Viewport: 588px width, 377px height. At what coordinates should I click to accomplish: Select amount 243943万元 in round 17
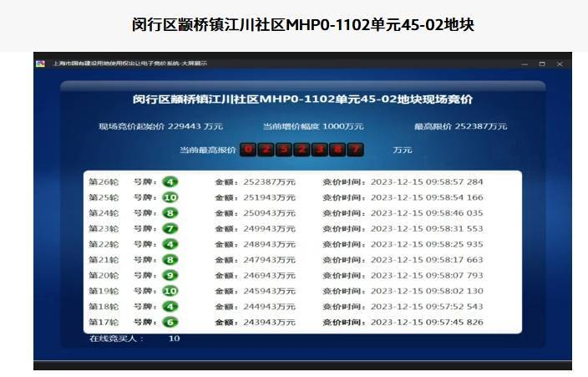(269, 322)
